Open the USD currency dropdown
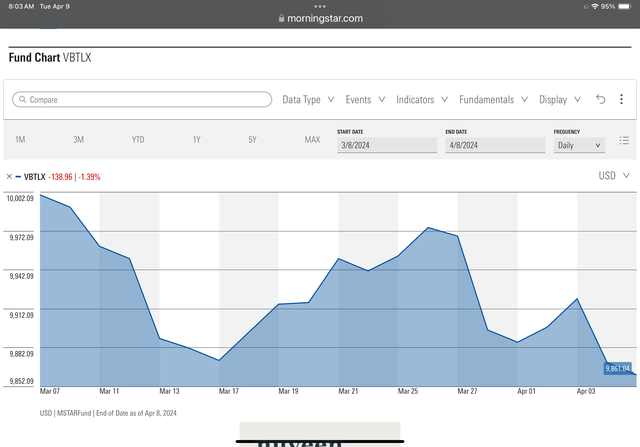Viewport: 640px width, 447px height. [x=614, y=176]
